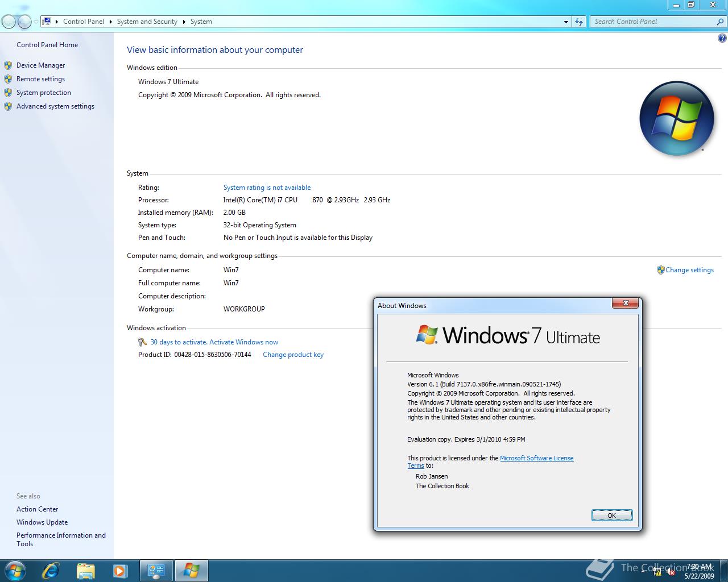Screen dimensions: 728x582
Task: Open the recent pages dropdown arrow
Action: pyautogui.click(x=36, y=22)
